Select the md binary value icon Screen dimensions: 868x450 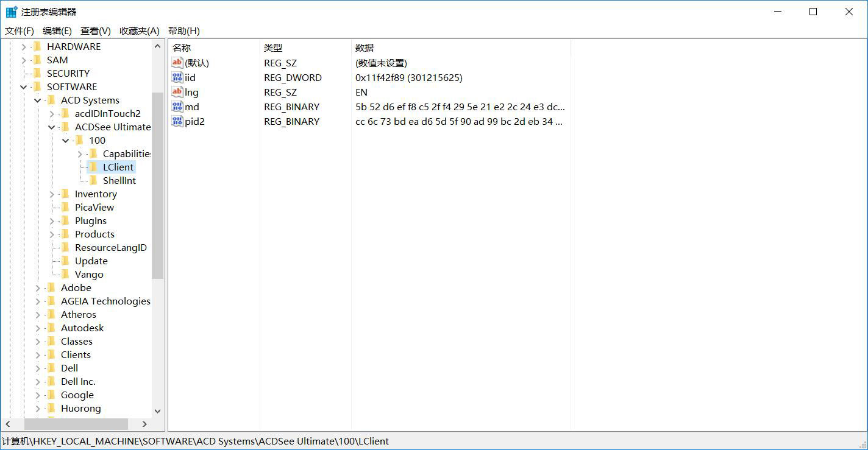coord(177,107)
